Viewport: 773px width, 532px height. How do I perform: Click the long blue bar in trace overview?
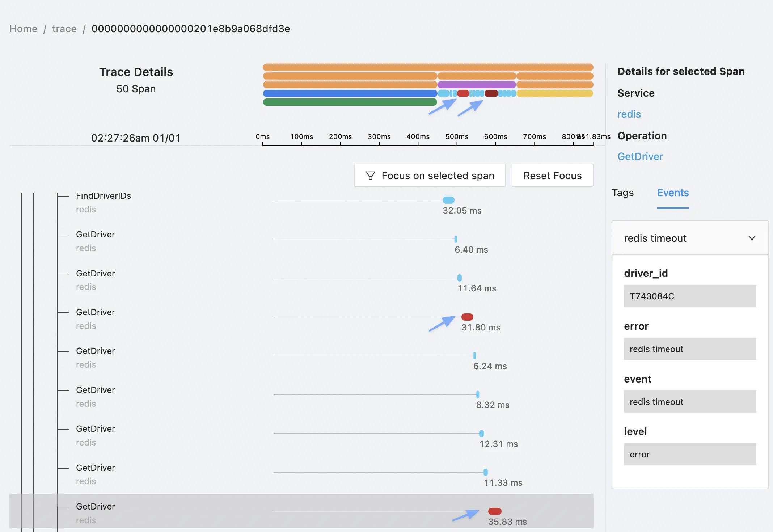tap(350, 93)
